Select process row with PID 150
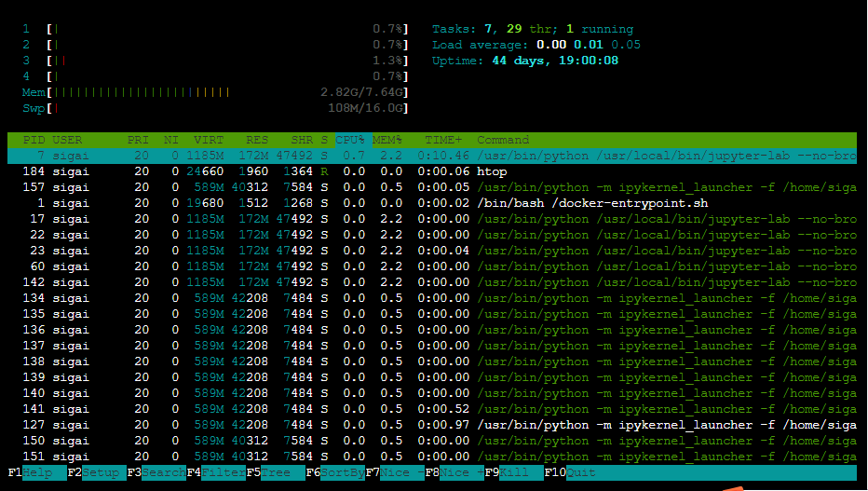The height and width of the screenshot is (491, 868). 432,442
